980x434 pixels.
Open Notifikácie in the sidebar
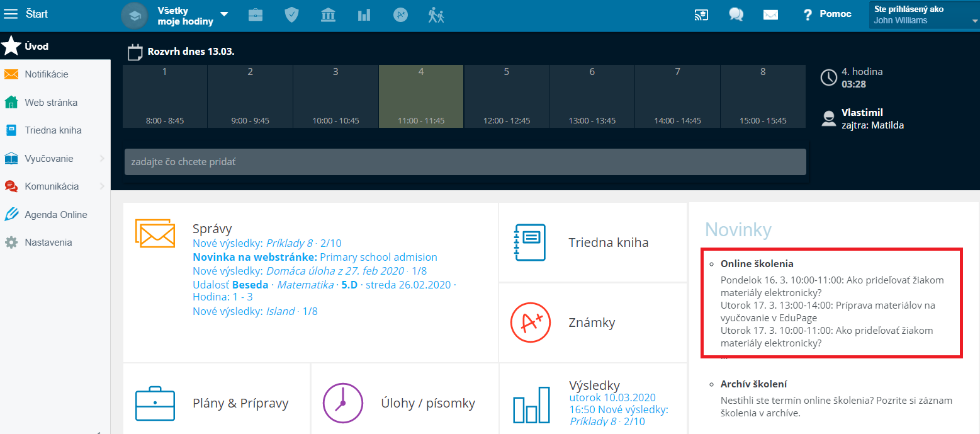[x=55, y=74]
